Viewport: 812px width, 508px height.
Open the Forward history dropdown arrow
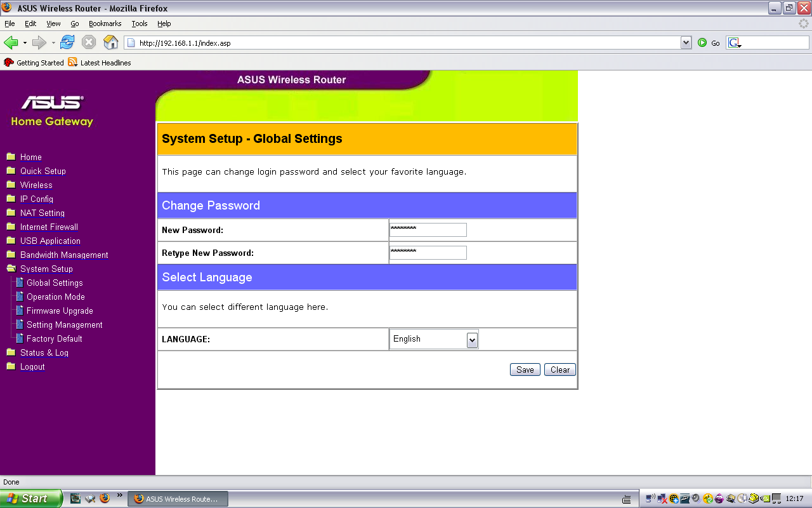click(x=53, y=43)
